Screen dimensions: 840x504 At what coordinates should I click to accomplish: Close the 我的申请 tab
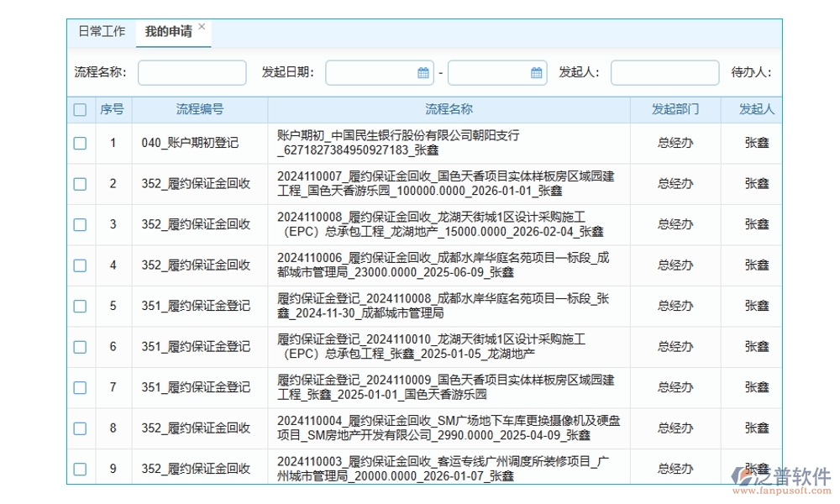coord(202,25)
